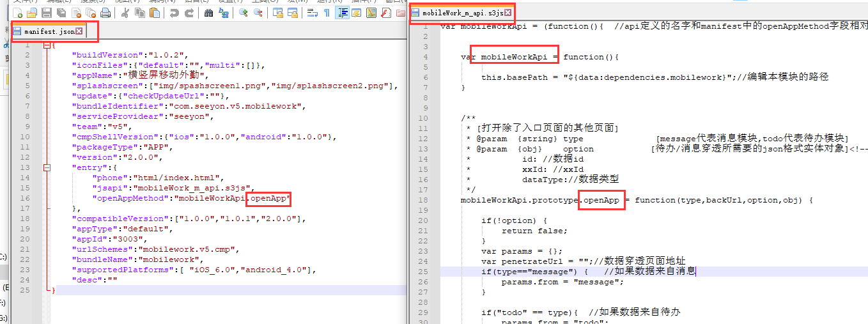Open the Replace dialog icon
This screenshot has height=324, width=868.
(x=224, y=12)
